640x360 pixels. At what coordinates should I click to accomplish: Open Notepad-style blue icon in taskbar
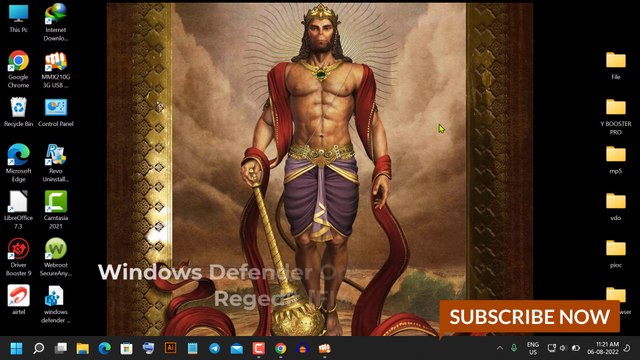click(x=193, y=348)
